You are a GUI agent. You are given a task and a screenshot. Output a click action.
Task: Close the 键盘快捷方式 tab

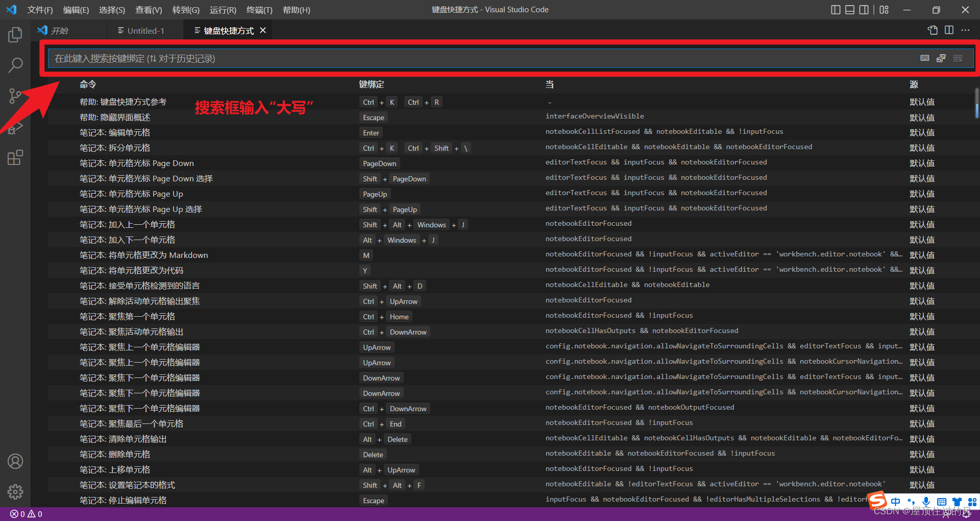coord(263,30)
